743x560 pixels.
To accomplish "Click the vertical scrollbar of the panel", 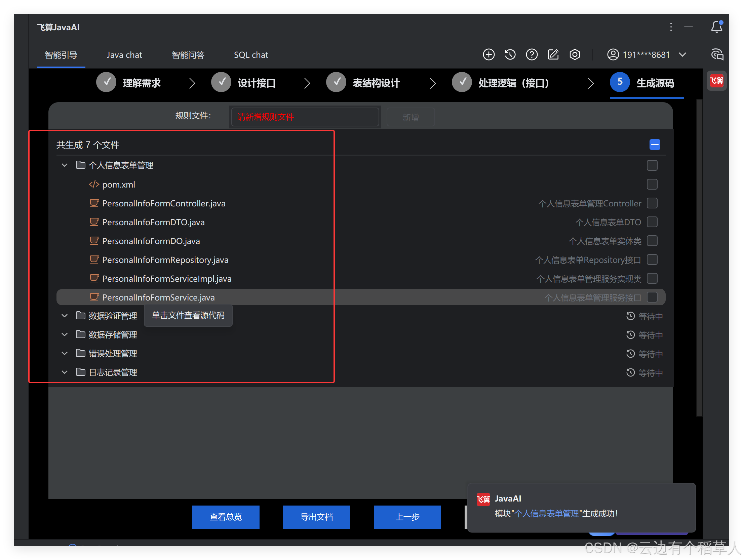I will pos(699,257).
